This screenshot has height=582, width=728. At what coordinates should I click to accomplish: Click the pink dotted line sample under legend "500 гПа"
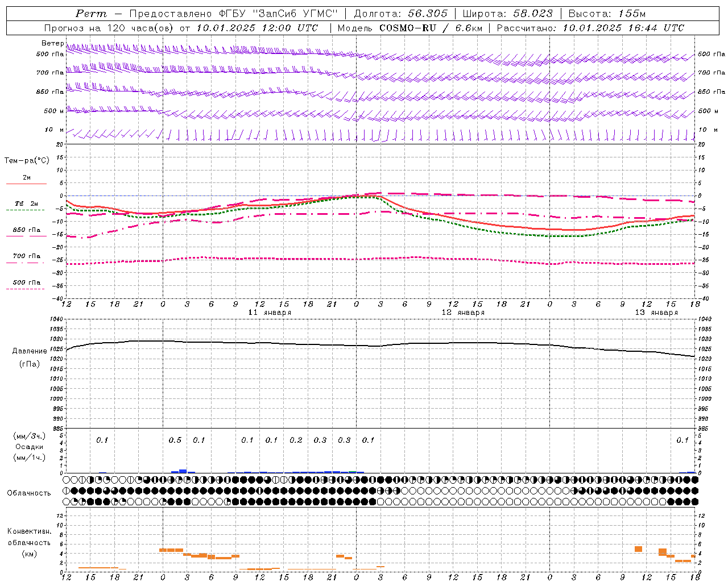(26, 289)
